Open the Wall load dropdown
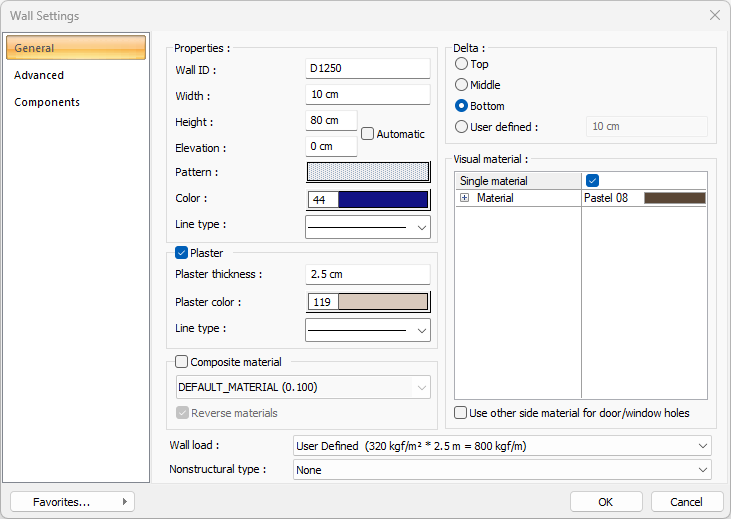The width and height of the screenshot is (731, 519). tap(502, 445)
